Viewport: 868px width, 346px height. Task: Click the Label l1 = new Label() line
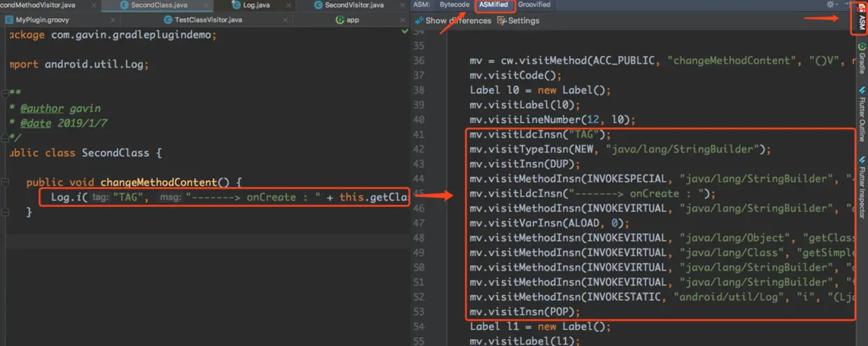[x=540, y=326]
